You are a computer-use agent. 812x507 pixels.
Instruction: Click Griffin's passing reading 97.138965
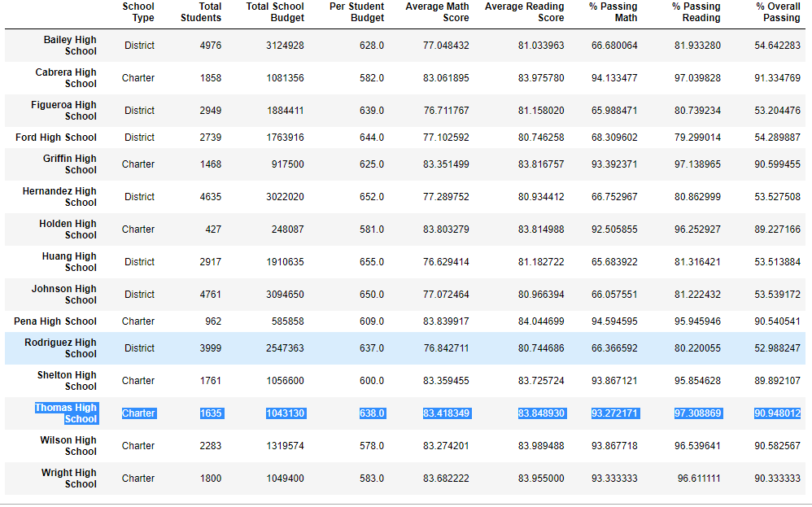697,164
